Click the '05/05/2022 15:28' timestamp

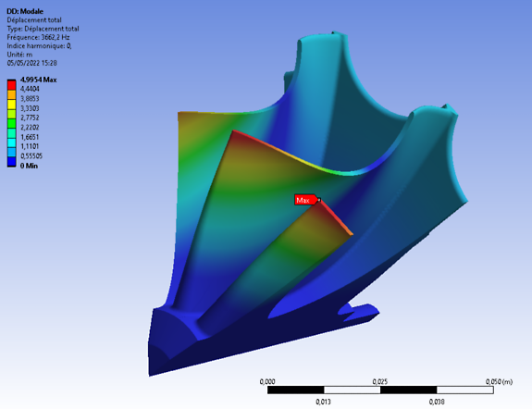(x=31, y=63)
